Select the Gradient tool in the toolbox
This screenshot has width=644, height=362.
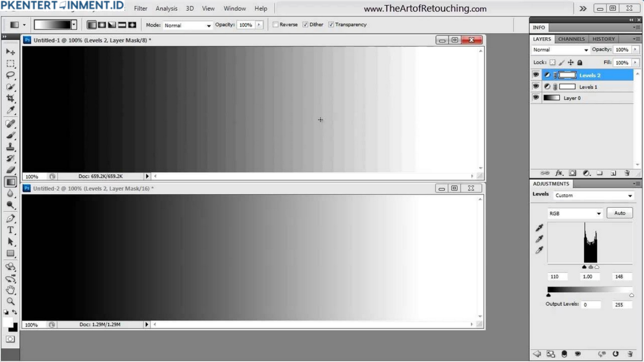10,181
